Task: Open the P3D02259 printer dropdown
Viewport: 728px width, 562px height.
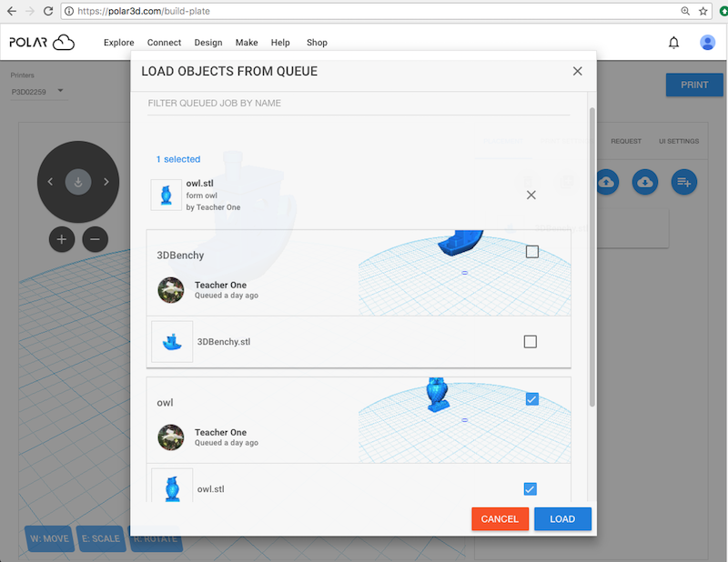Action: pyautogui.click(x=38, y=92)
